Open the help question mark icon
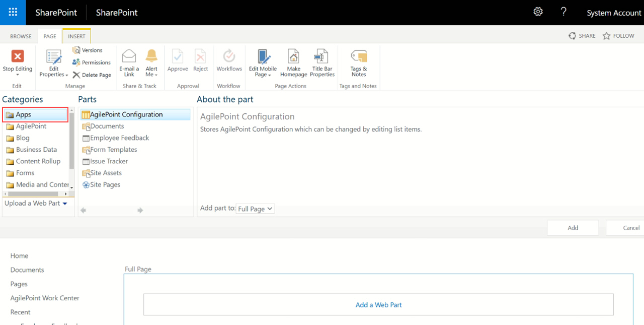644x325 pixels. (563, 12)
